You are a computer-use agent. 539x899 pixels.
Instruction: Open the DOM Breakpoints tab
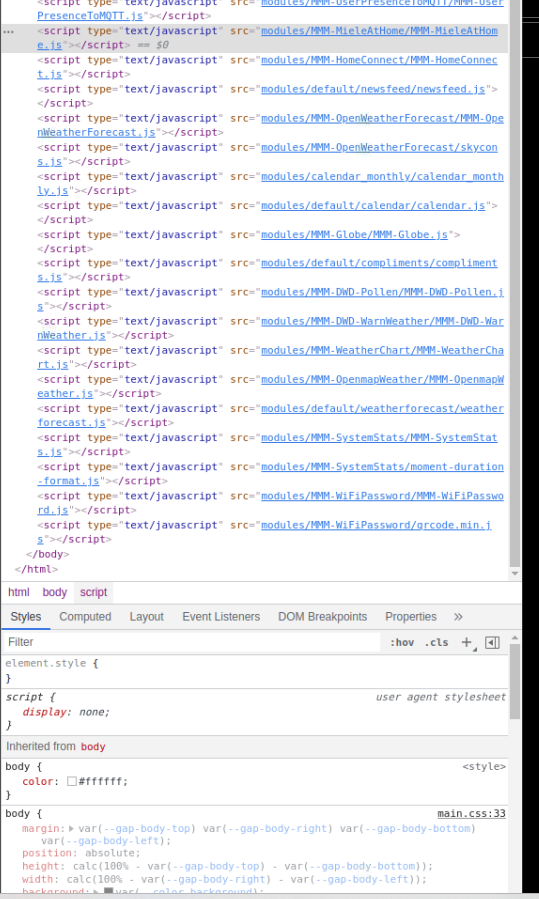[x=322, y=617]
